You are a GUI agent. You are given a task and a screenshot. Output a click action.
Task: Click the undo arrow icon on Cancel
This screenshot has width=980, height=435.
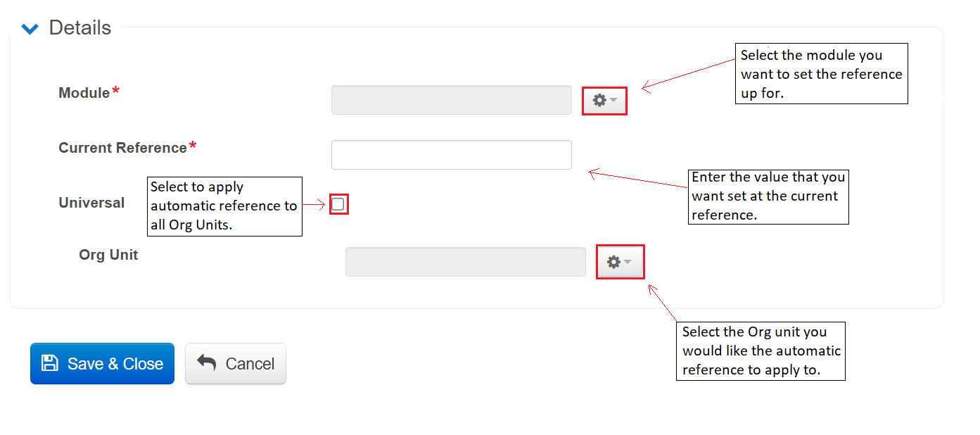206,362
